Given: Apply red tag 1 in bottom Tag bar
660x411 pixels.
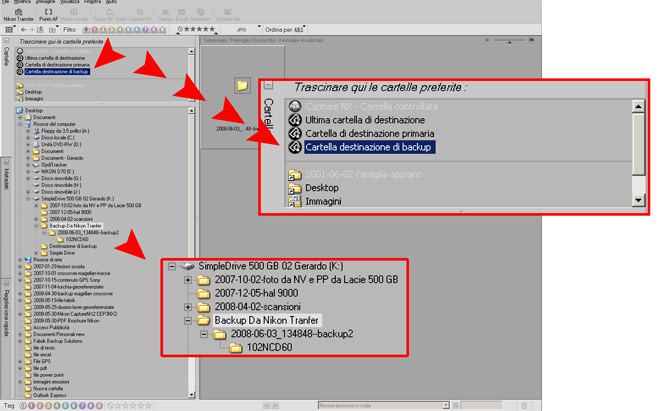Looking at the screenshot, I should (x=32, y=406).
